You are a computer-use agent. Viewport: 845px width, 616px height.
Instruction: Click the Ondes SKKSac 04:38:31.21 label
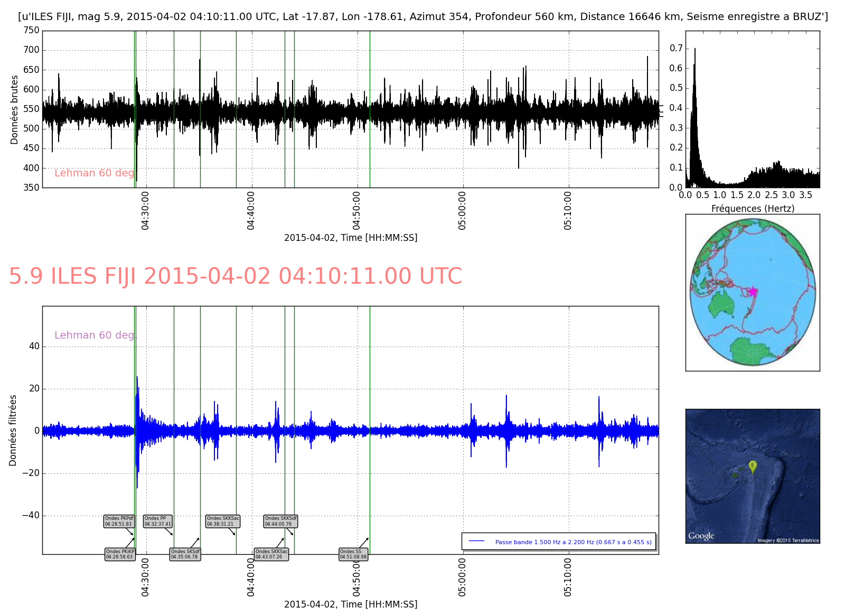coord(223,521)
